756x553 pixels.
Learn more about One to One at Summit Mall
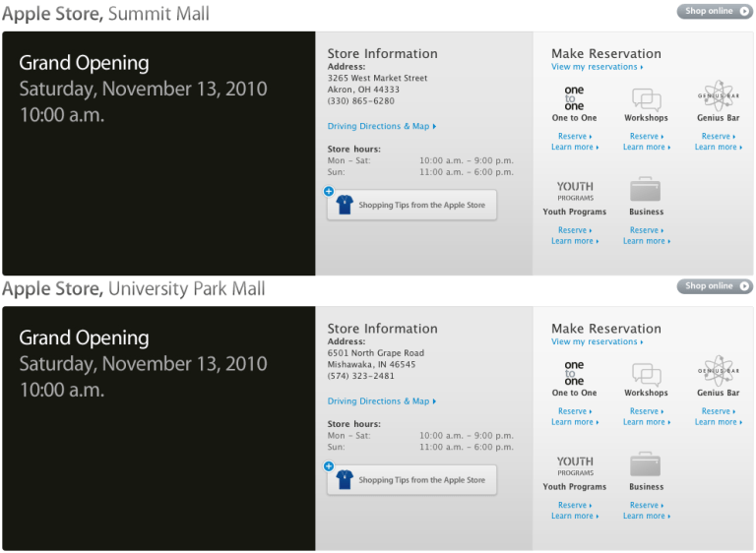click(575, 147)
